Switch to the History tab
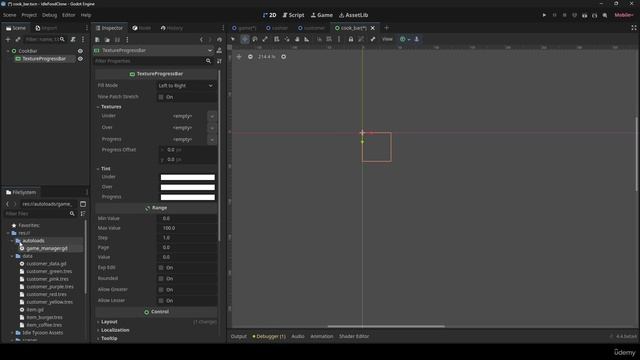The height and width of the screenshot is (360, 640). pos(172,28)
